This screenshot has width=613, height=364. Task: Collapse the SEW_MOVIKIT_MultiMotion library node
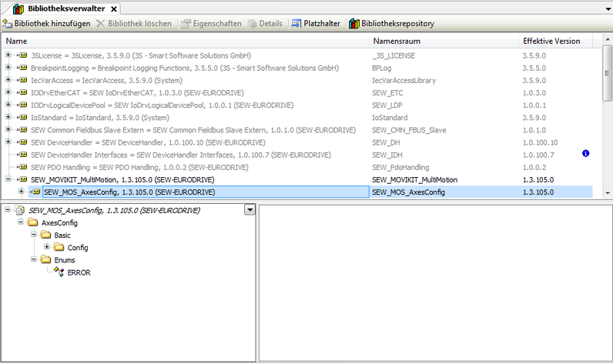[x=8, y=179]
